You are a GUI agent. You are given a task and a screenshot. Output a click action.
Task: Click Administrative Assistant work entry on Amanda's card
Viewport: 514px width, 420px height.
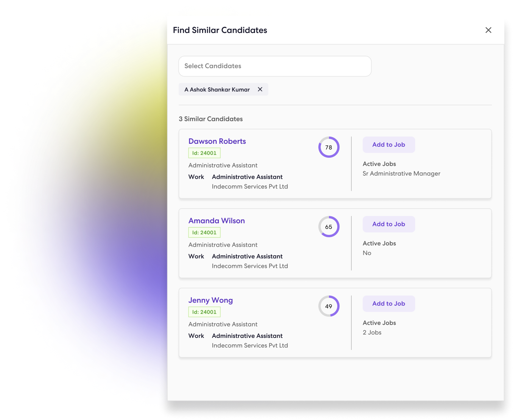point(247,256)
